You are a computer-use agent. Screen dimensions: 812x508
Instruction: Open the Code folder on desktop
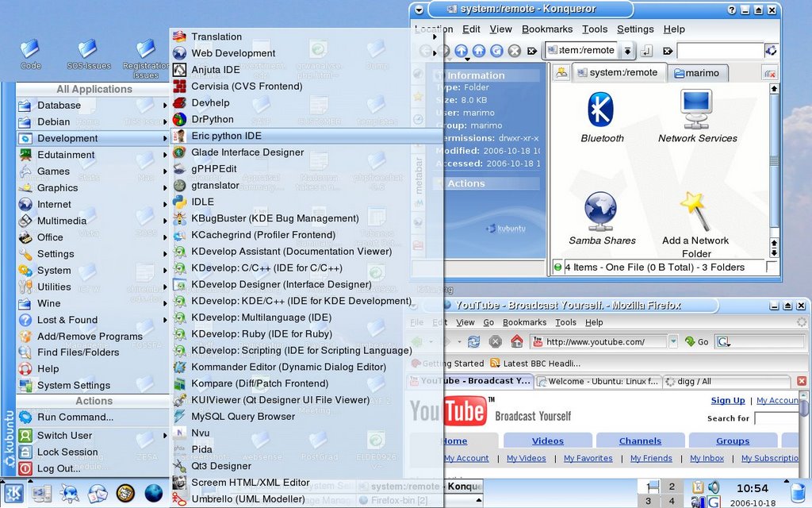tap(30, 55)
